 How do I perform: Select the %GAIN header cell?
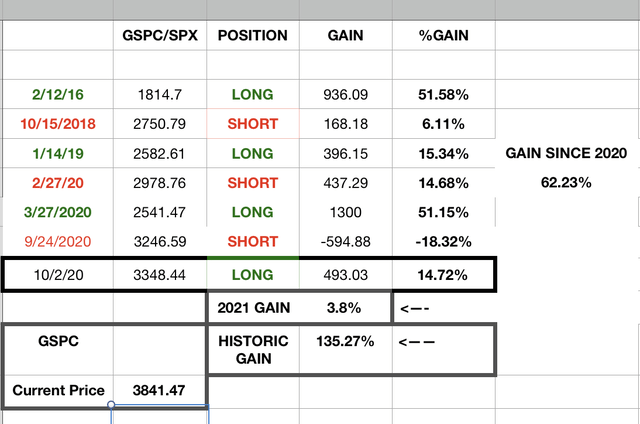click(x=444, y=36)
